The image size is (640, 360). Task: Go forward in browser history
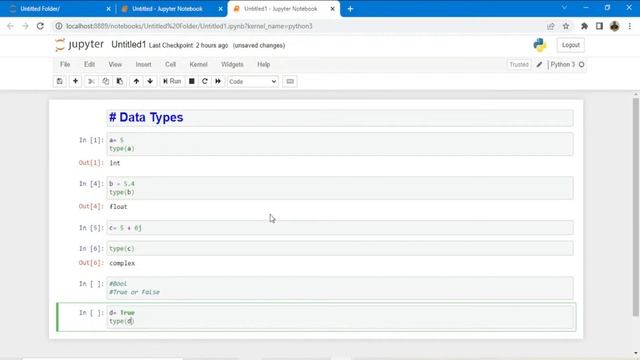25,26
